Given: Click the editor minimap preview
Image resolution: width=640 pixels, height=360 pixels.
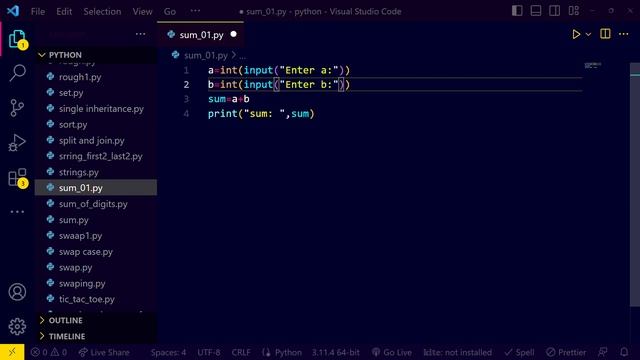Looking at the screenshot, I should [593, 65].
